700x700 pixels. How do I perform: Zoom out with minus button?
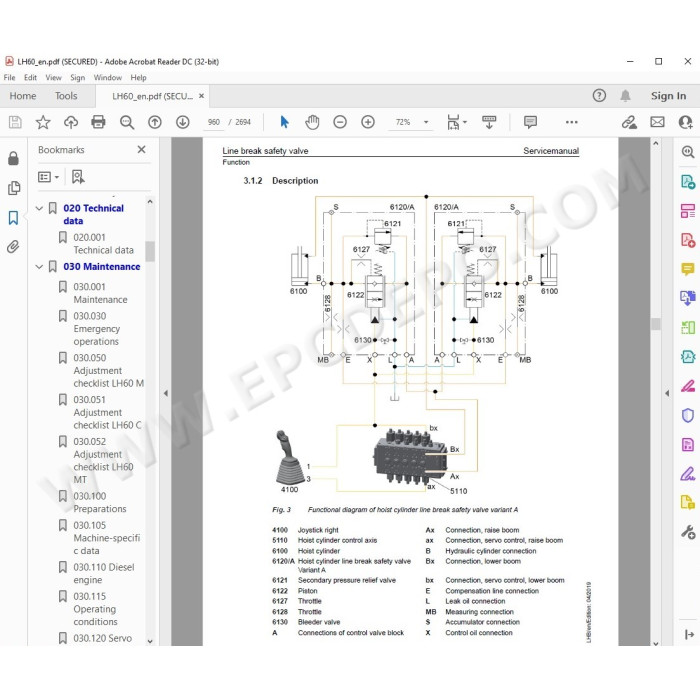[x=340, y=122]
